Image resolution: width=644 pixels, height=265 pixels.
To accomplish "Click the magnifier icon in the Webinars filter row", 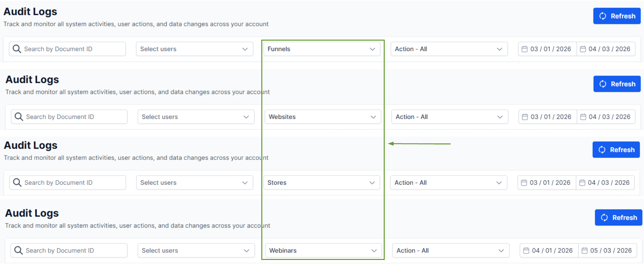I will click(x=18, y=251).
